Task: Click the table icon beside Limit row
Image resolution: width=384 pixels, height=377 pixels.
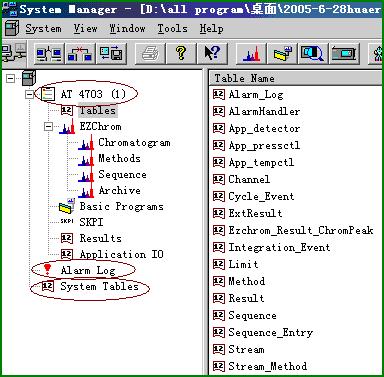Action: 219,264
